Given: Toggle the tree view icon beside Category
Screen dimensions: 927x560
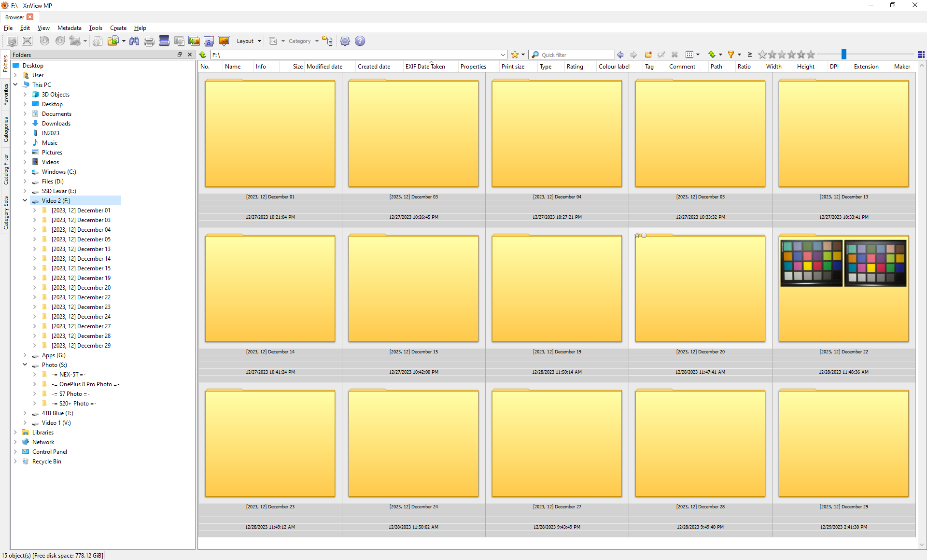Looking at the screenshot, I should pos(327,41).
